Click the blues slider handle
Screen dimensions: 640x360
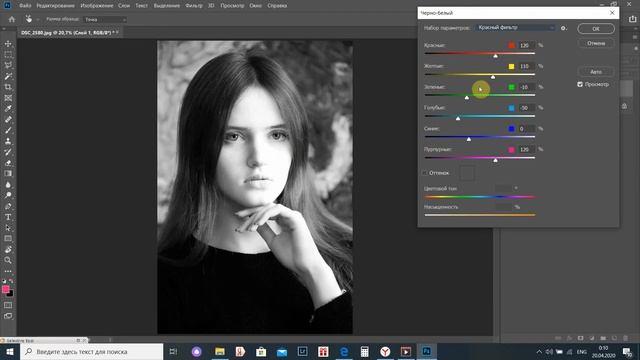coord(469,139)
